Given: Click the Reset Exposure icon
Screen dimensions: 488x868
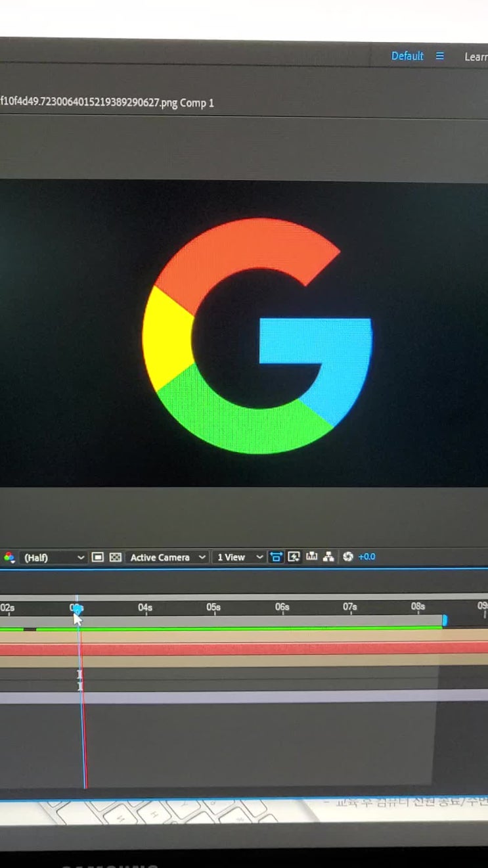Looking at the screenshot, I should click(x=348, y=557).
